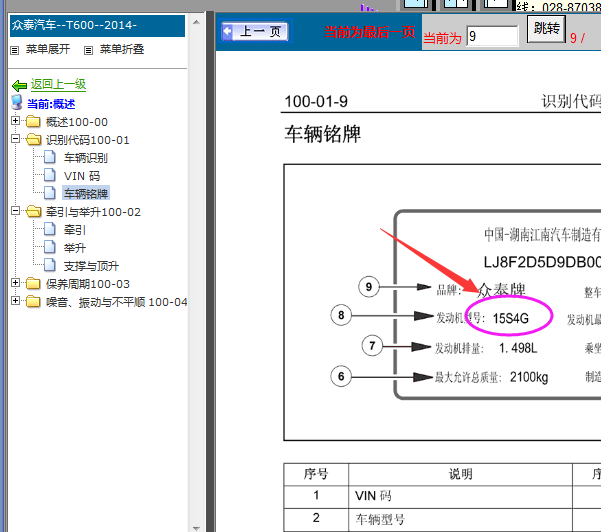Click the 举升 document icon
601x532 pixels.
click(x=49, y=247)
